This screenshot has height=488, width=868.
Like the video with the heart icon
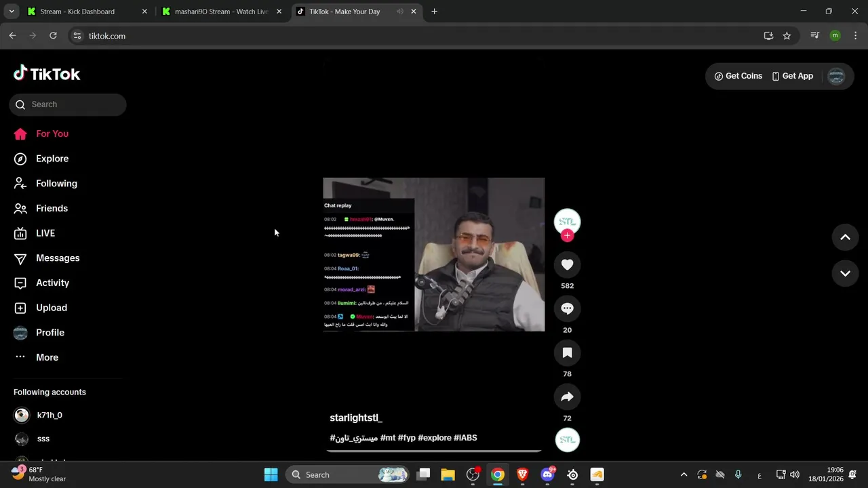(568, 265)
